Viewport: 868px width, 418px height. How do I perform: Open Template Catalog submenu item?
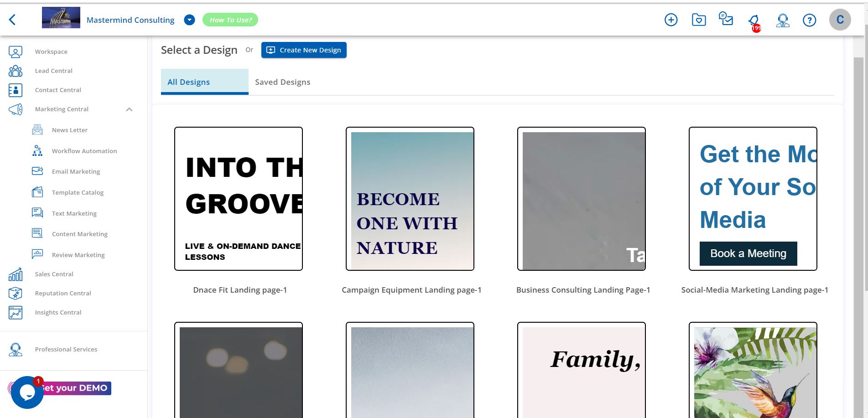(78, 192)
